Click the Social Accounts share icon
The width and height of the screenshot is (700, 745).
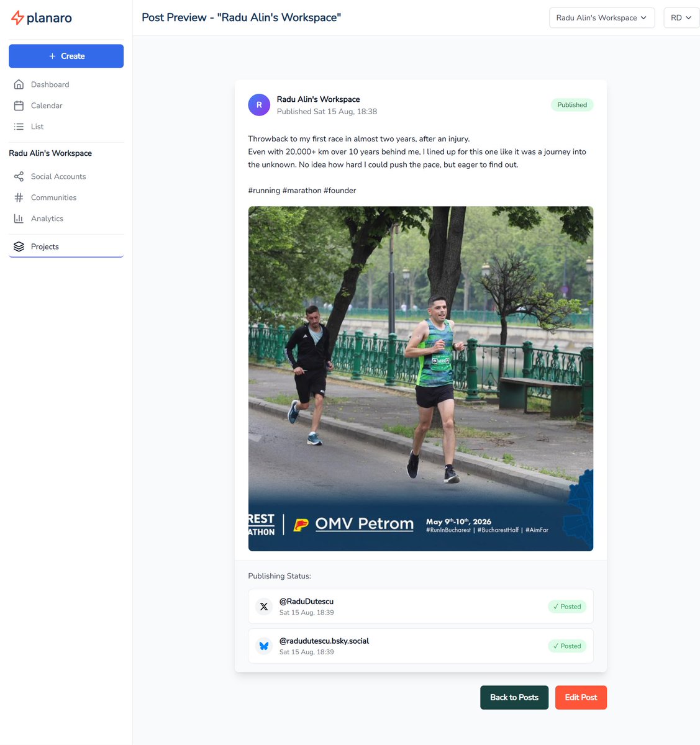click(19, 176)
